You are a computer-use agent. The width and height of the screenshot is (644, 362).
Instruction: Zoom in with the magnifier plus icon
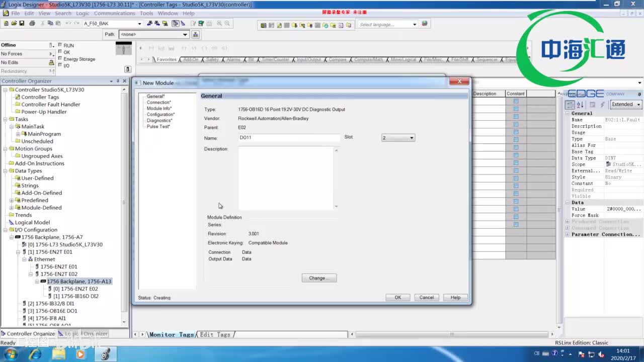(219, 23)
